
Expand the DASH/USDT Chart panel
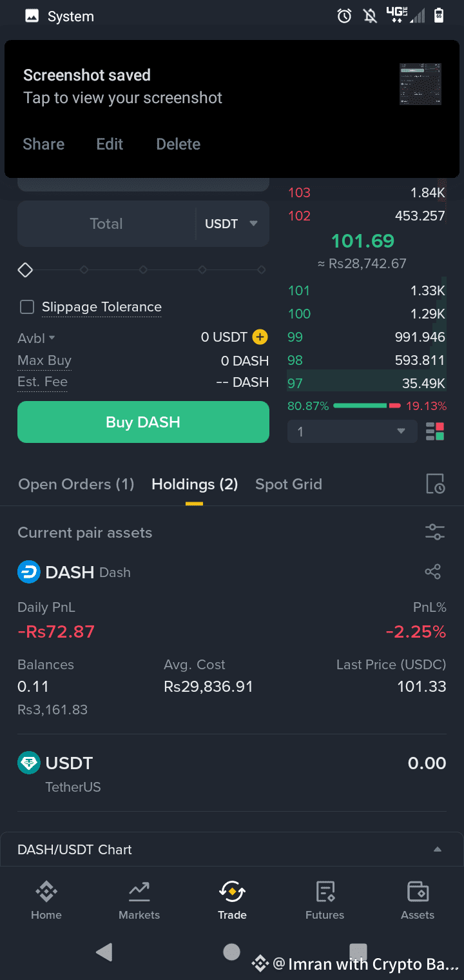pos(232,849)
